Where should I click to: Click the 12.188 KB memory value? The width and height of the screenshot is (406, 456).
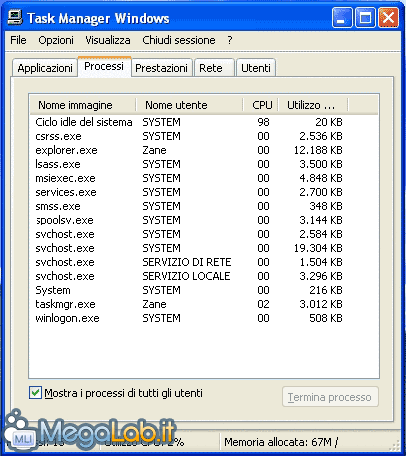point(318,150)
